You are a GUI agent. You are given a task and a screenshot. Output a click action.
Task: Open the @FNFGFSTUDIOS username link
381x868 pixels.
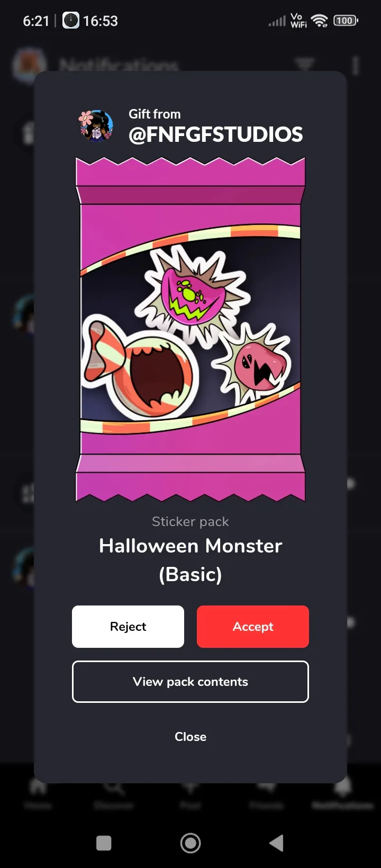[216, 134]
